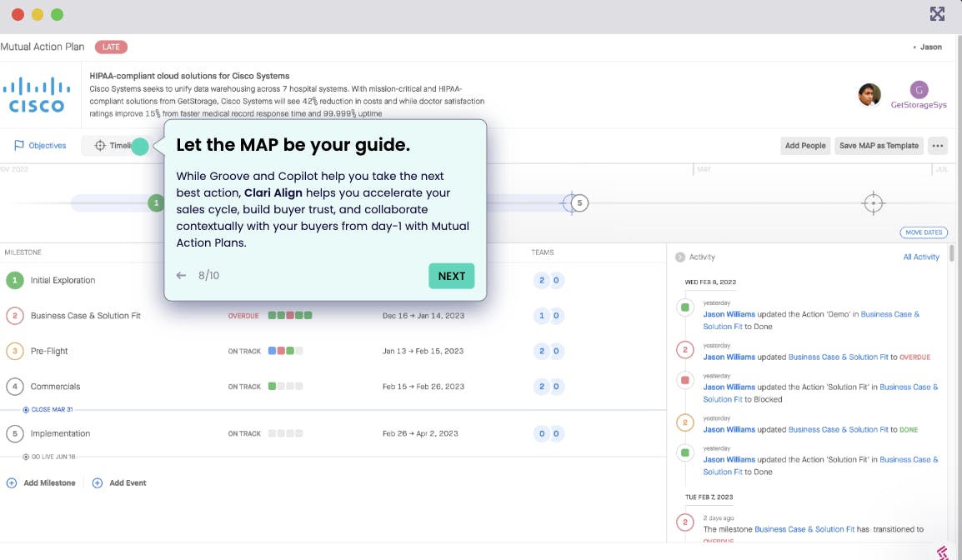Click Pre-Flight dates Jan 13 → Feb 15, 2023
962x560 pixels.
423,352
